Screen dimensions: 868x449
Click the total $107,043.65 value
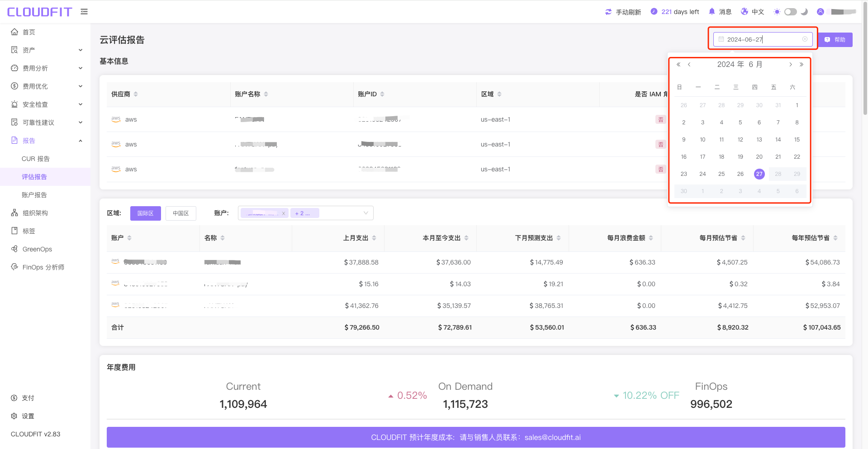pos(822,327)
